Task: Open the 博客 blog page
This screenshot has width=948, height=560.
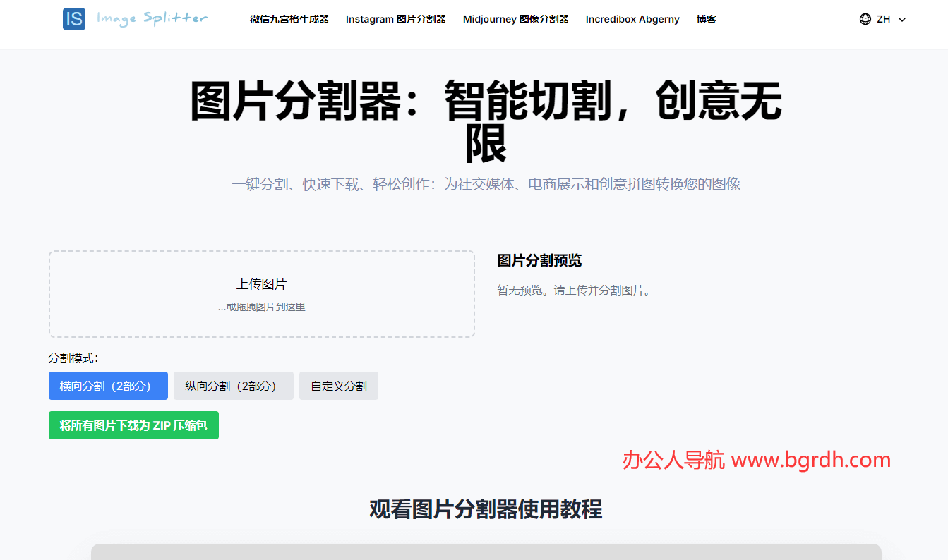Action: (x=707, y=19)
